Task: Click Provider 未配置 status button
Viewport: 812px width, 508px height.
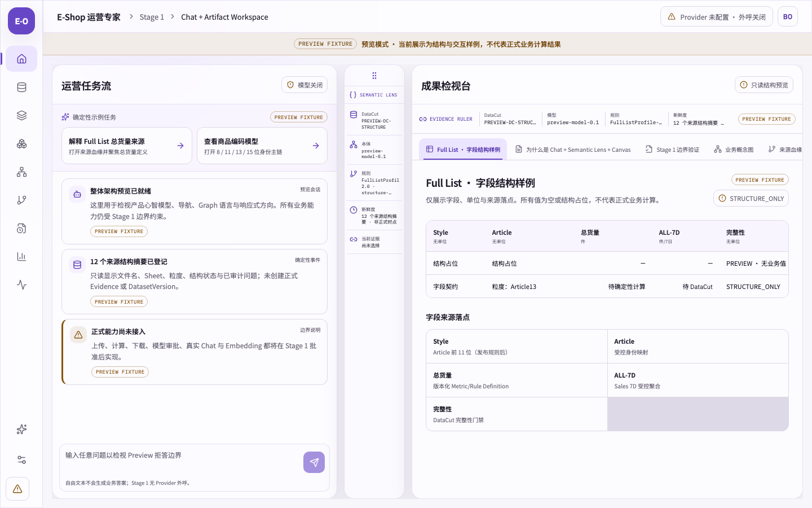Action: 717,17
